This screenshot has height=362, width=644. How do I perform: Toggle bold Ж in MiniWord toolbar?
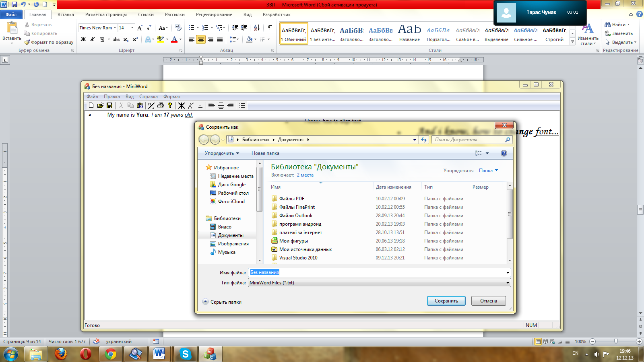182,105
